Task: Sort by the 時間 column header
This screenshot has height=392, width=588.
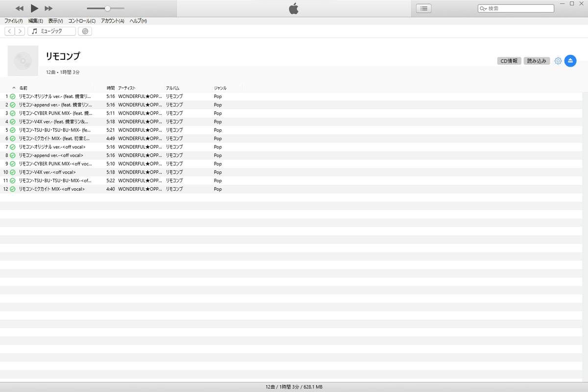Action: (x=111, y=88)
